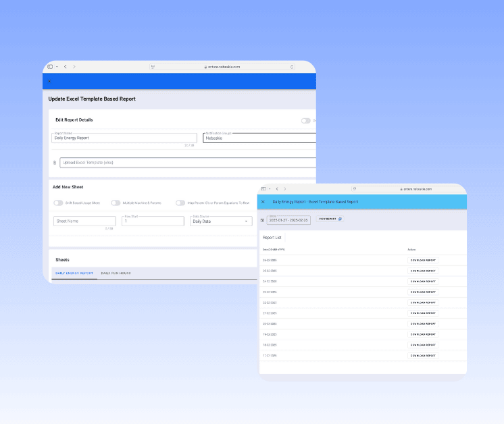Viewport: 504px width, 424px height.
Task: Click the back arrow in right browser window
Action: click(x=277, y=189)
